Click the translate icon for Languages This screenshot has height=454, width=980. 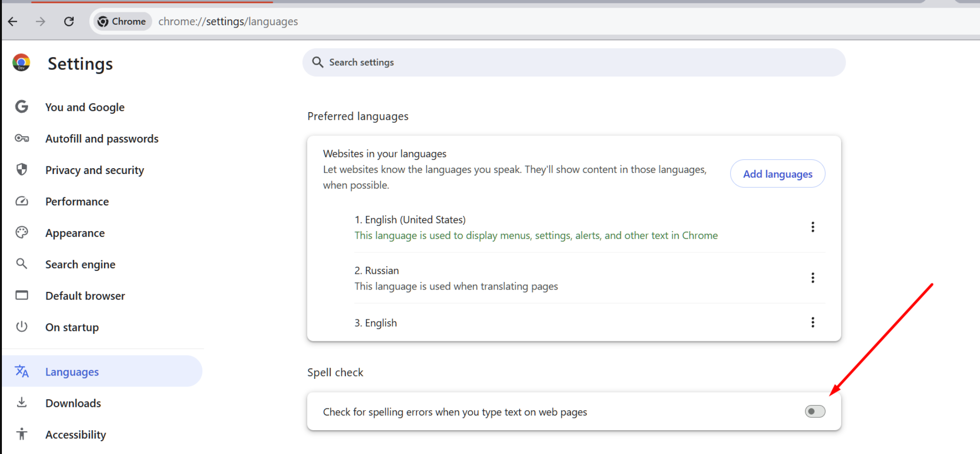[22, 371]
